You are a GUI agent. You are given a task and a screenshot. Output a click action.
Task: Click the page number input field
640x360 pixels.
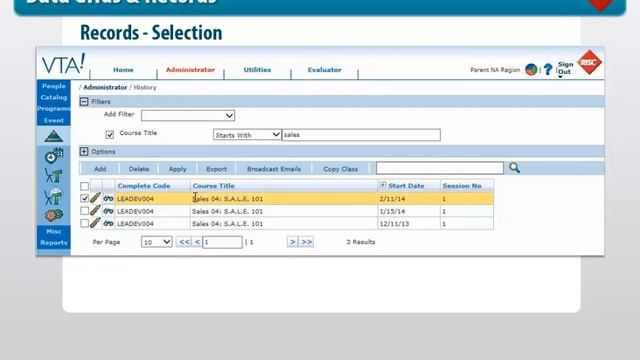(x=222, y=242)
